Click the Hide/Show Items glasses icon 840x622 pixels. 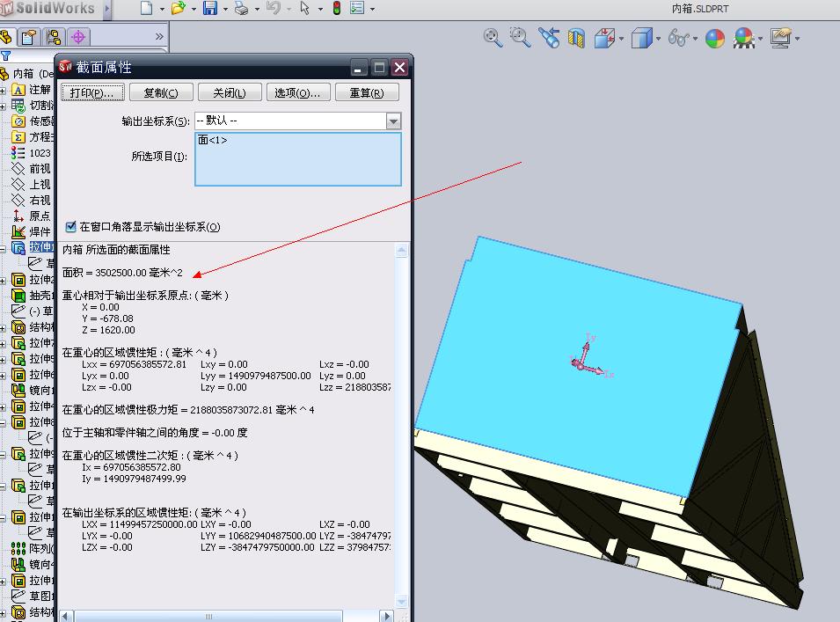(x=678, y=38)
